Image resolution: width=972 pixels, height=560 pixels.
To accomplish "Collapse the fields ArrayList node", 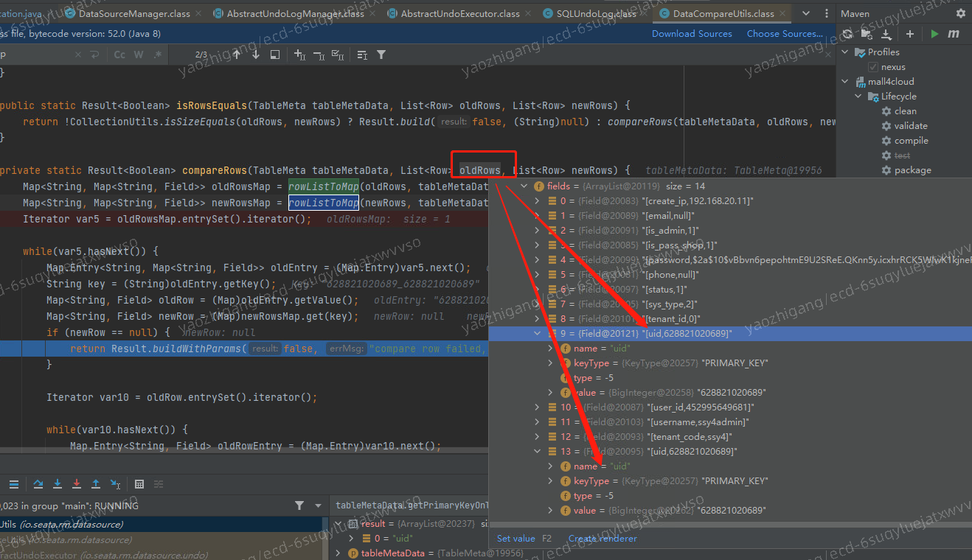I will tap(524, 186).
